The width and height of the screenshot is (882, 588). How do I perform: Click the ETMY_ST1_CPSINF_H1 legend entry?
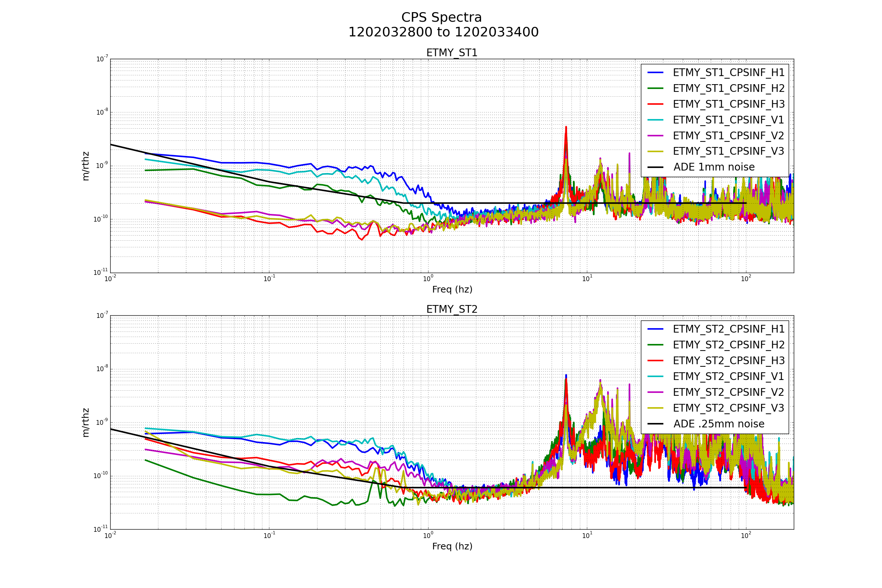728,73
